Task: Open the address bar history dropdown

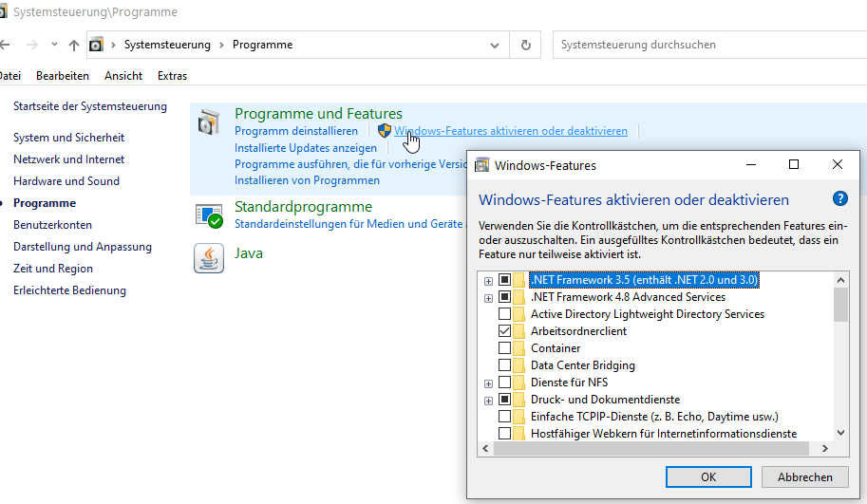Action: click(495, 45)
